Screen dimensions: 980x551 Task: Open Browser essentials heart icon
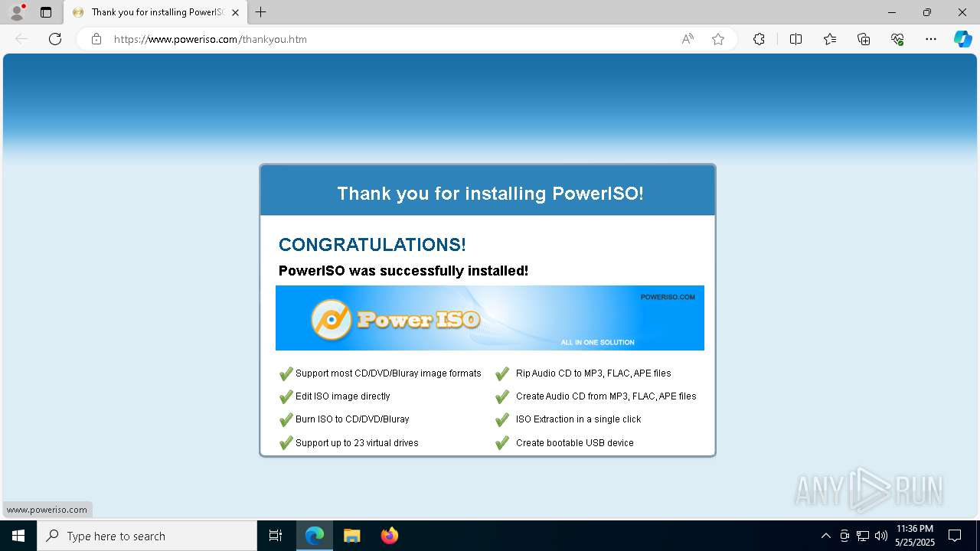897,39
